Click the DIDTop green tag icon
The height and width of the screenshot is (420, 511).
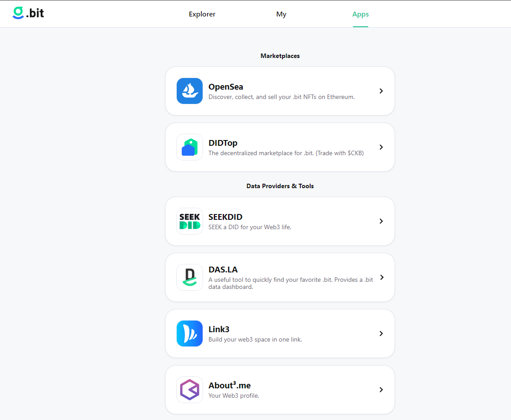pos(190,147)
